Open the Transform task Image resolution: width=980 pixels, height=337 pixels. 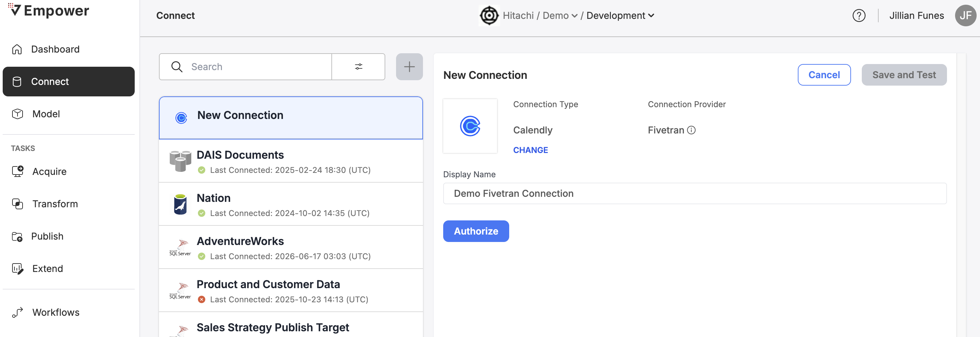[x=68, y=204]
